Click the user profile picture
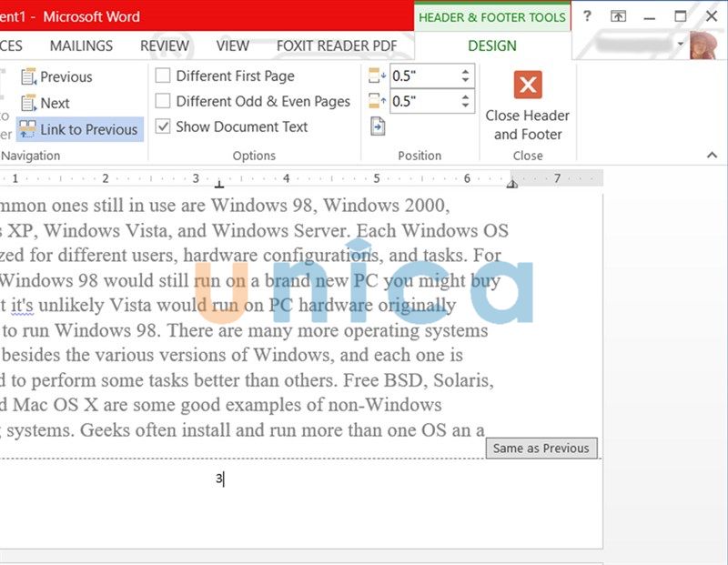Viewport: 728px width, 565px height. tap(703, 45)
